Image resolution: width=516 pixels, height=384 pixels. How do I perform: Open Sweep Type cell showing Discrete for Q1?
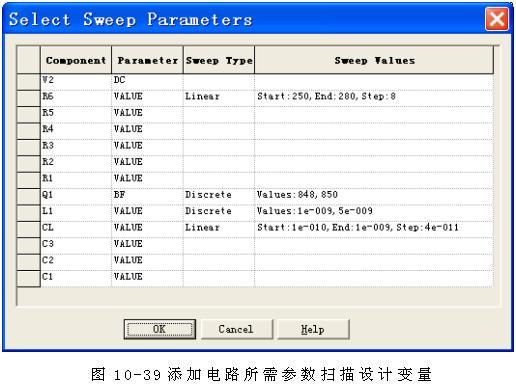tap(219, 197)
